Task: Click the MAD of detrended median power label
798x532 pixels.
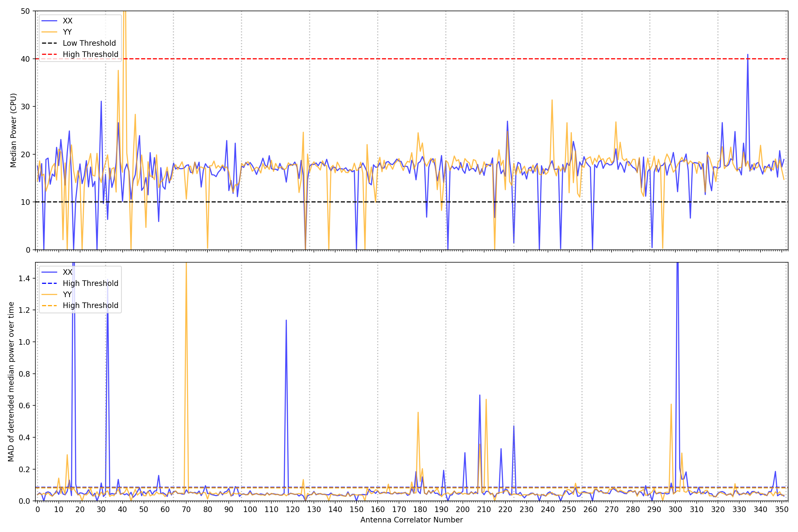Action: (11, 382)
